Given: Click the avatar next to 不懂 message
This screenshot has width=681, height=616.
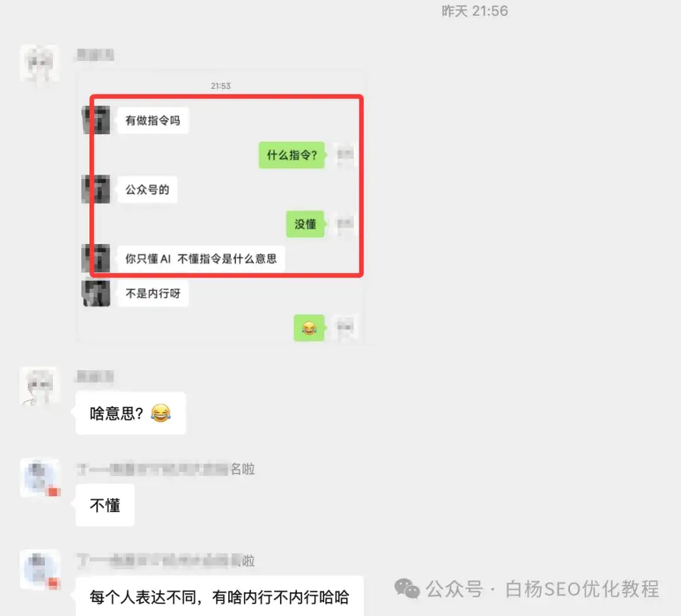Looking at the screenshot, I should click(x=40, y=477).
